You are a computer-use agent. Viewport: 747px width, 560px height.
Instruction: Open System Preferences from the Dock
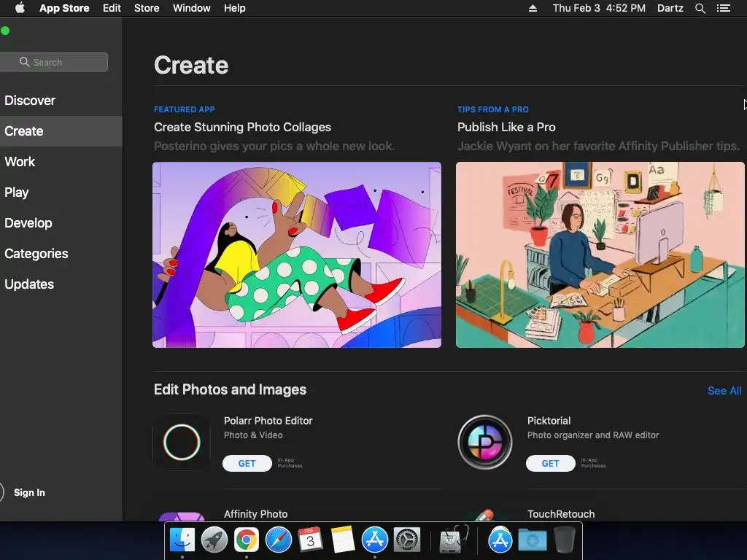click(407, 540)
